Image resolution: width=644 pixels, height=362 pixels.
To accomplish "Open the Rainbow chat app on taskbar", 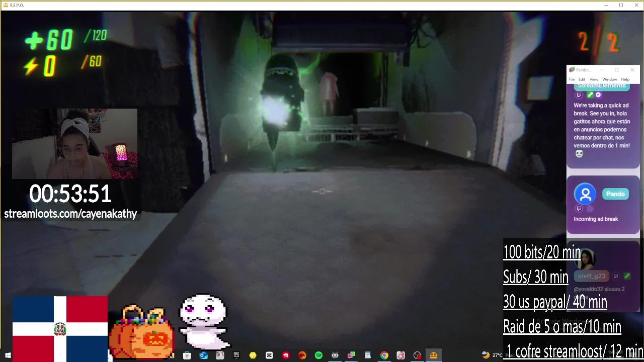I will 351,355.
